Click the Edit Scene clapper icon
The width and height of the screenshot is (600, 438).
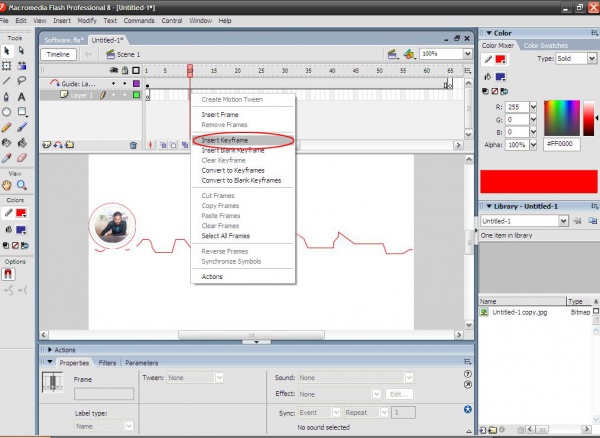392,54
